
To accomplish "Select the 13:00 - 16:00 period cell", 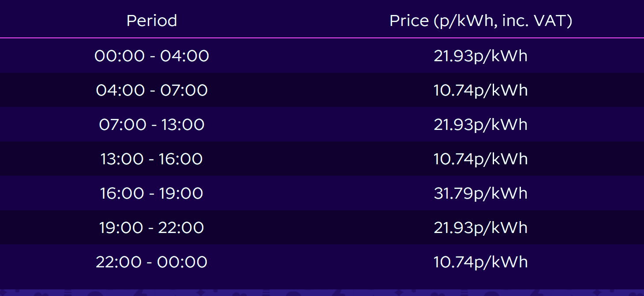I will point(152,159).
